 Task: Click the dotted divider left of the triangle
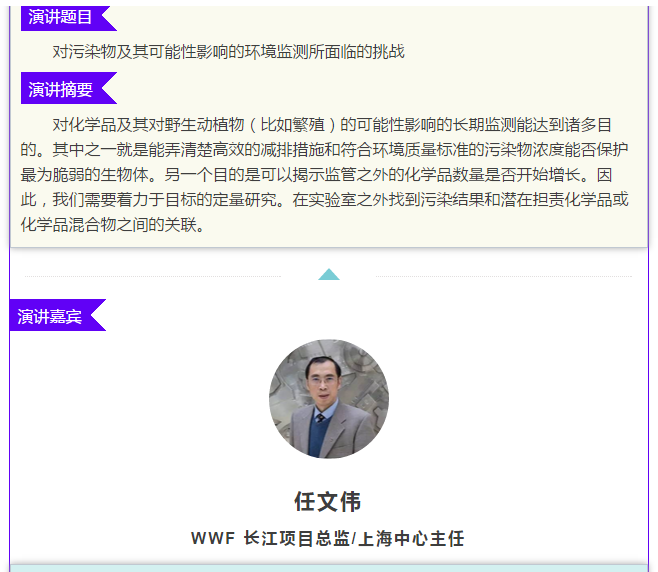click(x=150, y=276)
